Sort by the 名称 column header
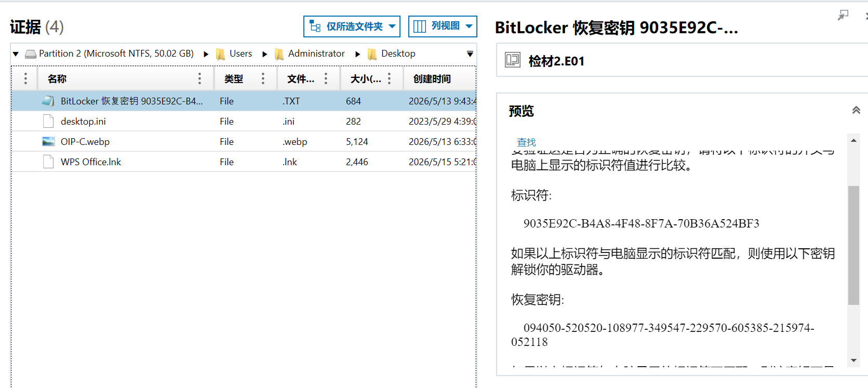Image resolution: width=868 pixels, height=388 pixels. click(x=57, y=79)
